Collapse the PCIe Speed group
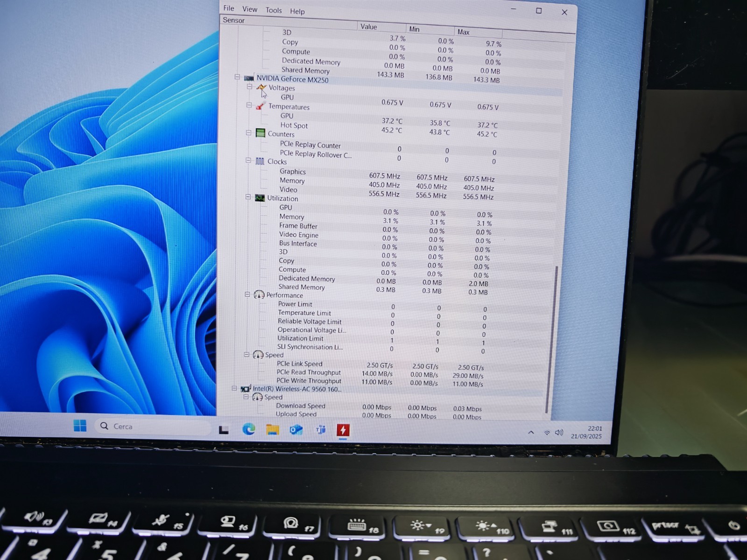Screen dimensions: 747x560 (x=247, y=355)
